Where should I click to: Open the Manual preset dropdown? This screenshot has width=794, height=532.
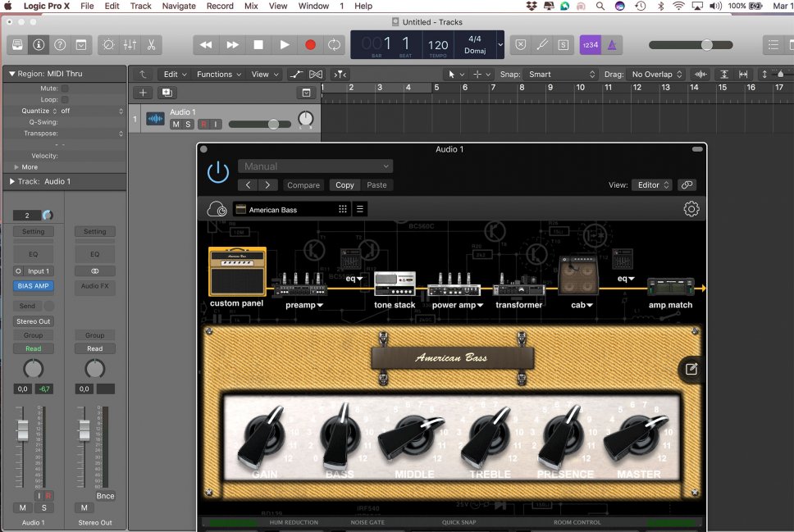click(315, 166)
